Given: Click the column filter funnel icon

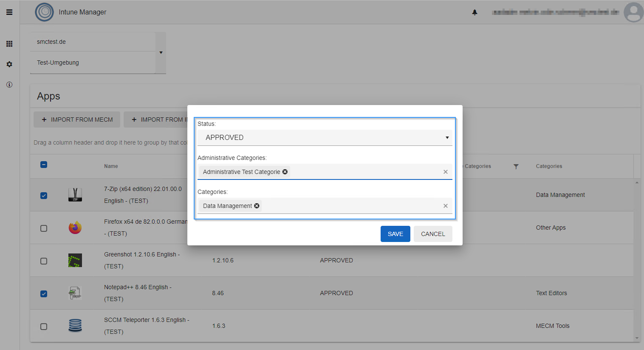Looking at the screenshot, I should [516, 166].
